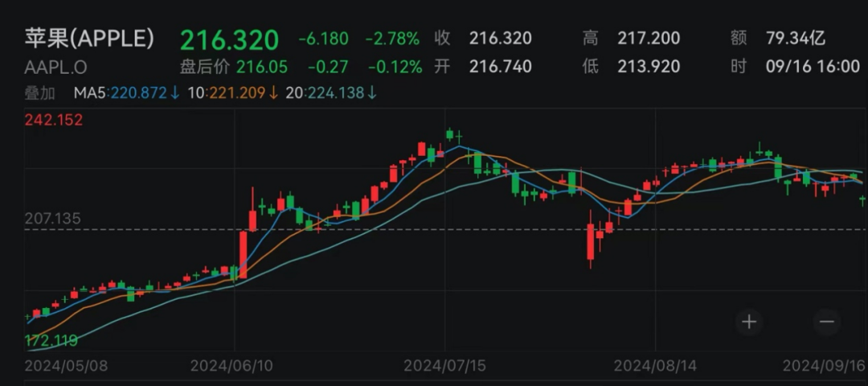Zoom in the chart with plus button

pyautogui.click(x=749, y=322)
